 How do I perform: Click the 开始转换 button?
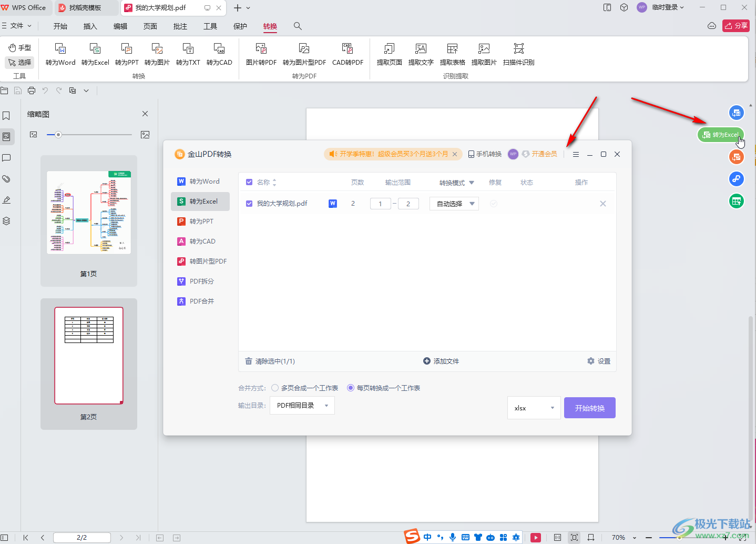pyautogui.click(x=590, y=408)
